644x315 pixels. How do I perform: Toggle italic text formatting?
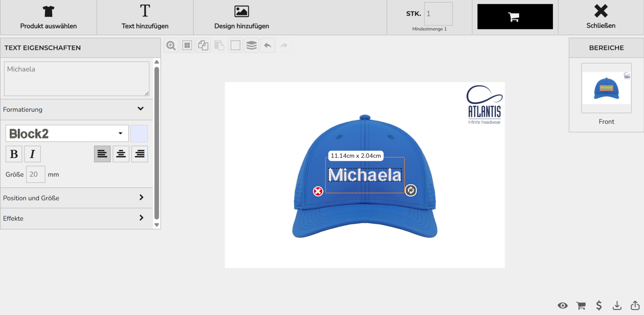(x=33, y=154)
